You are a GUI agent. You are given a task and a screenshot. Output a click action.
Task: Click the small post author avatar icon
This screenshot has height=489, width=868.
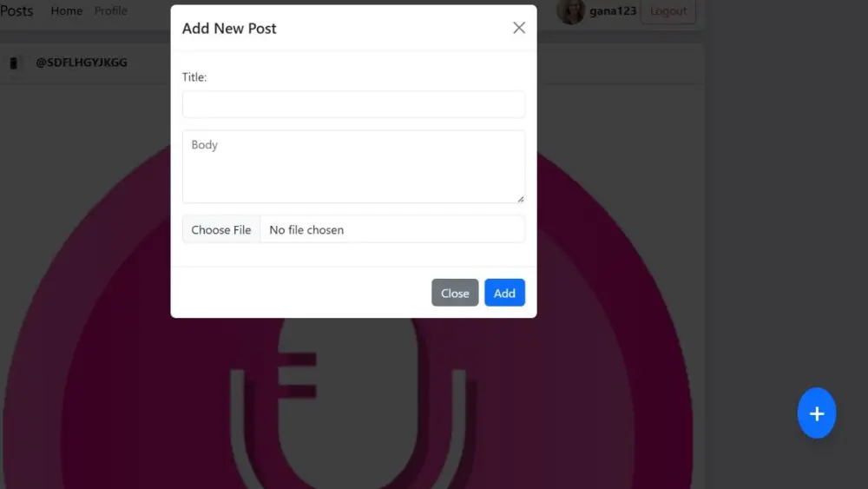14,63
